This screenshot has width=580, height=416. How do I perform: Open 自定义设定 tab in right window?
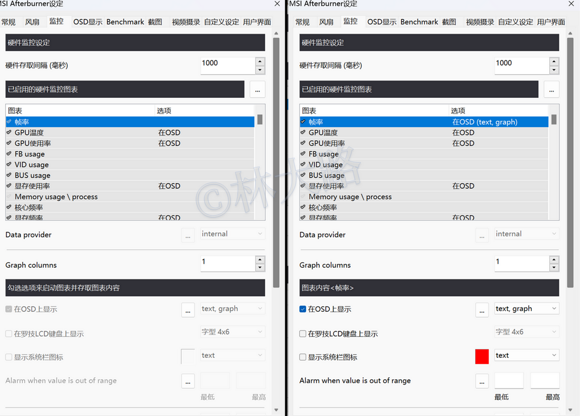click(516, 22)
